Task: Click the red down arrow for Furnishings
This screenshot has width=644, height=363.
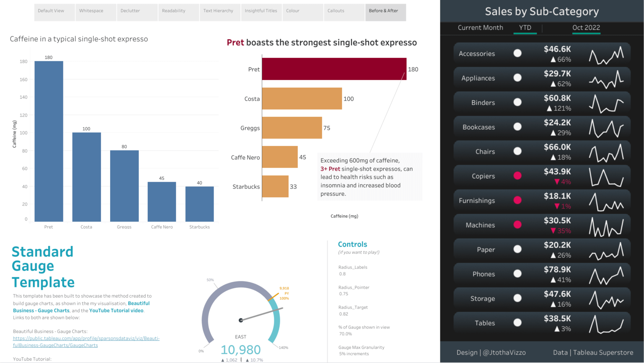Action: (x=557, y=206)
